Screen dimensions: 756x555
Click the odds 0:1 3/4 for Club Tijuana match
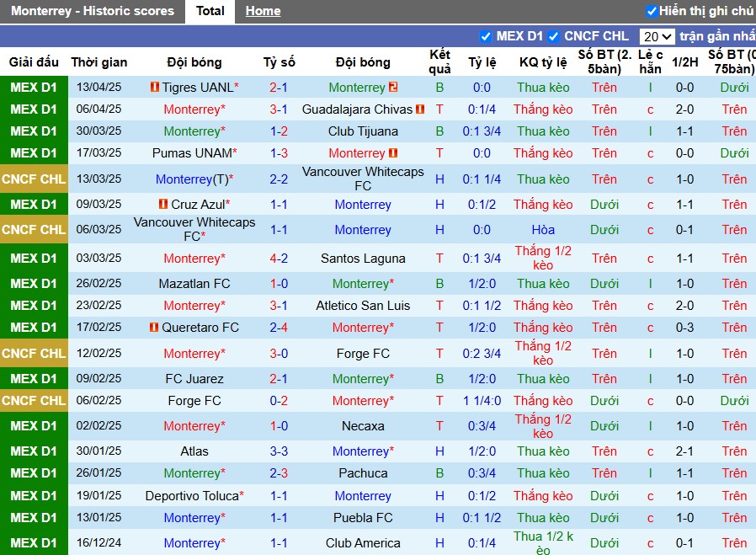(x=482, y=131)
